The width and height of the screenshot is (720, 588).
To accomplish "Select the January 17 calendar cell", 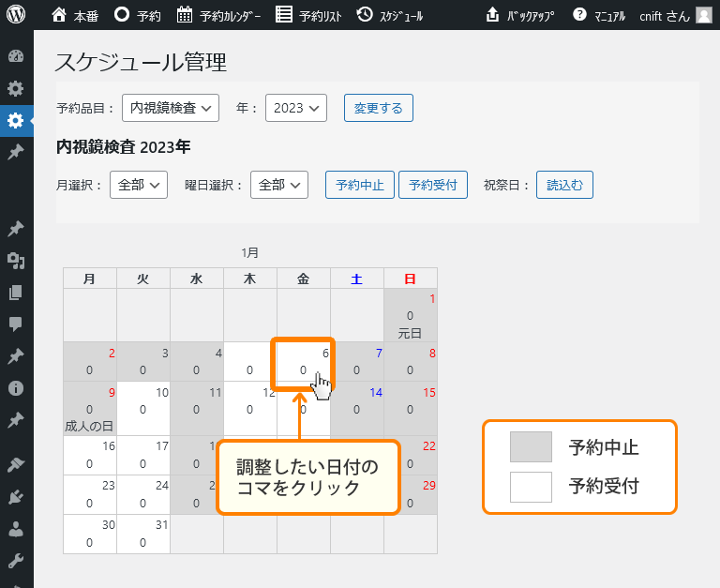I will [142, 455].
